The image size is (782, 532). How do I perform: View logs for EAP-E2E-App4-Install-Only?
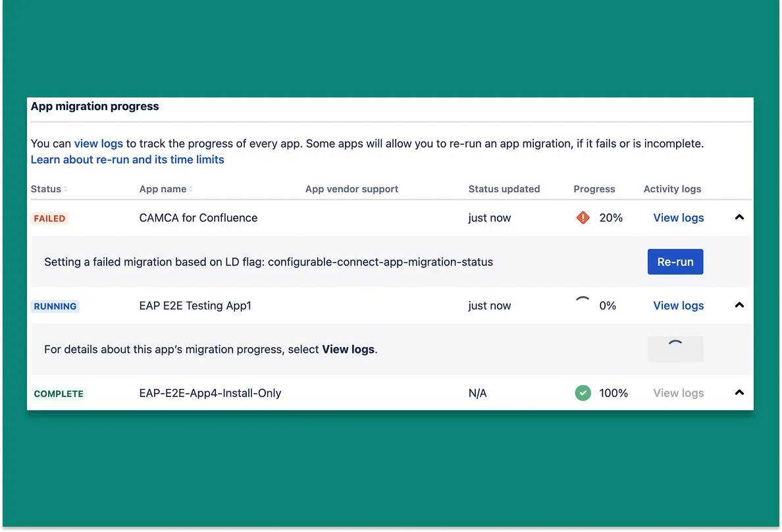678,393
